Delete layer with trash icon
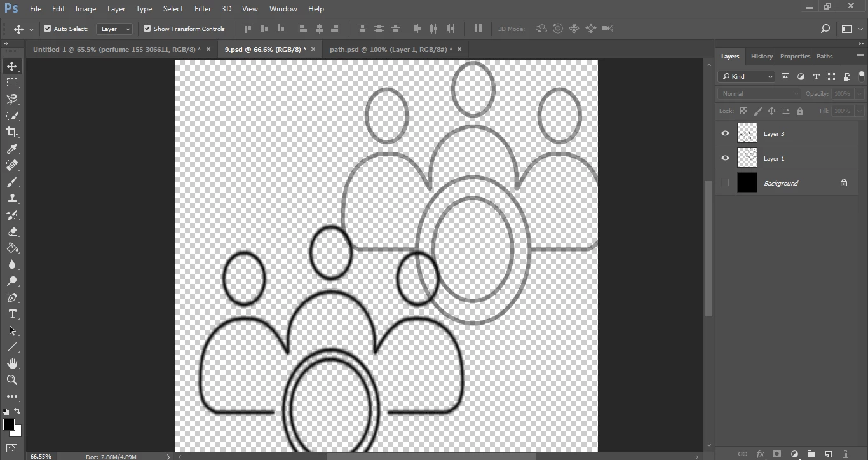868x460 pixels. tap(845, 454)
